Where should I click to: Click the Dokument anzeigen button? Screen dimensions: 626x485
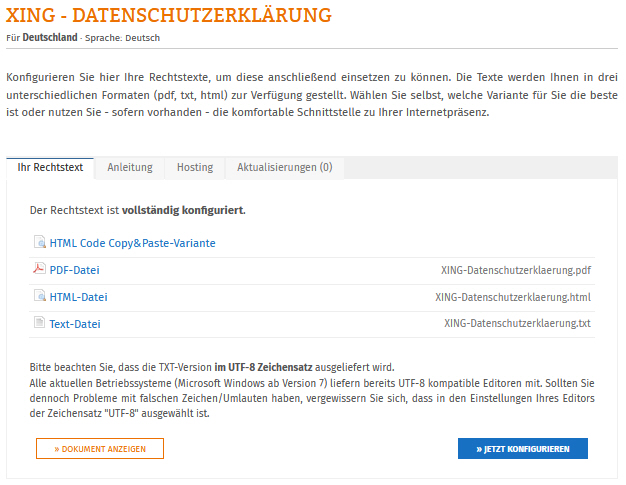[x=100, y=449]
